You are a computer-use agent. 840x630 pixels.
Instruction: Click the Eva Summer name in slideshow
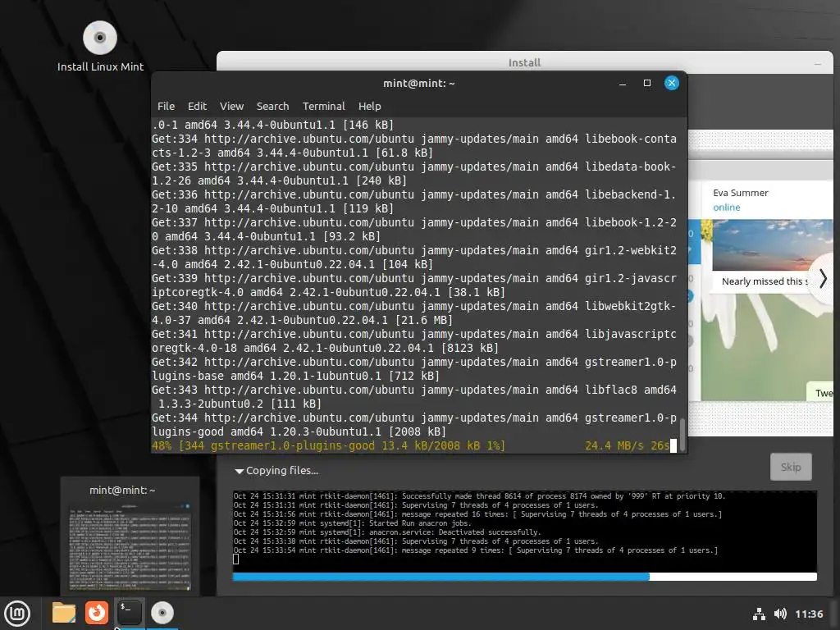741,193
